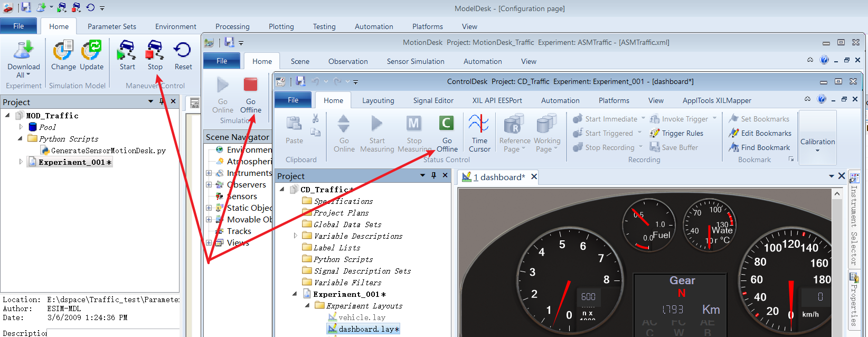Select Tracks in Scene Navigator
This screenshot has width=868, height=337.
[239, 231]
